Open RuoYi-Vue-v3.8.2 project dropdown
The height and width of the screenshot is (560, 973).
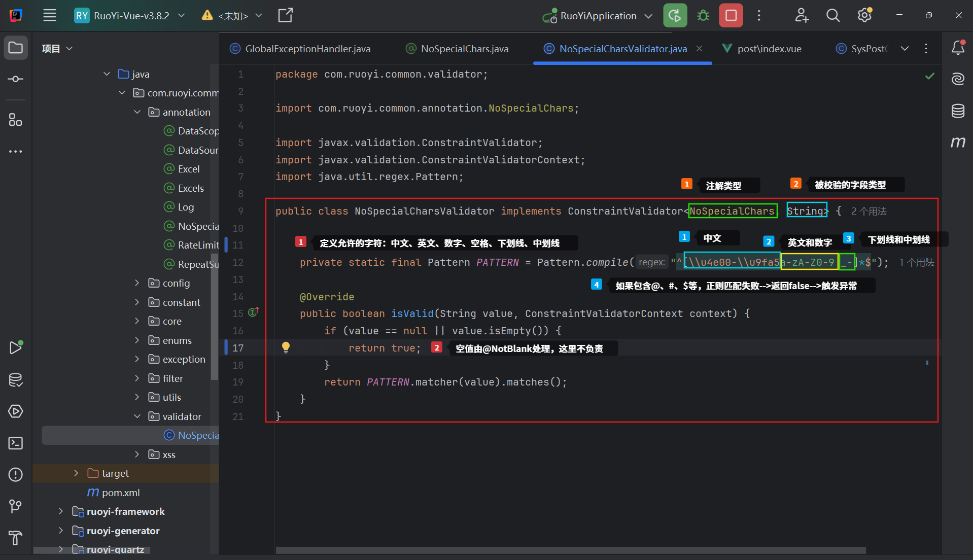(x=129, y=15)
